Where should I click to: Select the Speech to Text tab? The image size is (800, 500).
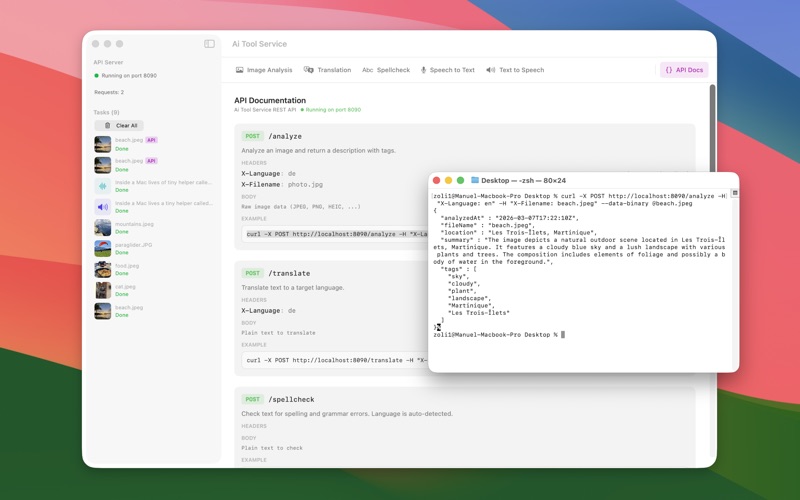coord(447,70)
